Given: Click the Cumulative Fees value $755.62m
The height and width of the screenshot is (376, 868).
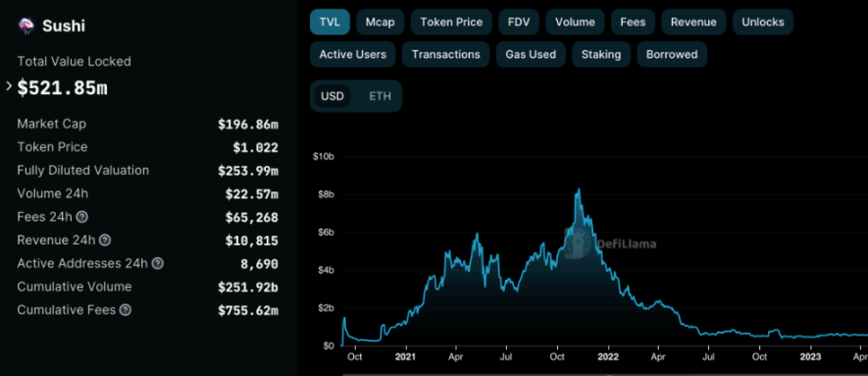Looking at the screenshot, I should click(x=248, y=310).
